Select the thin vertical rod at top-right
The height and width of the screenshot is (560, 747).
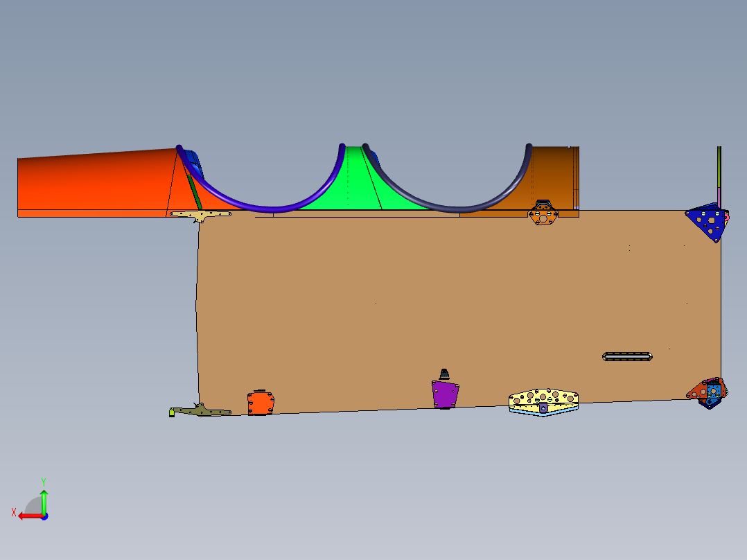pos(719,176)
